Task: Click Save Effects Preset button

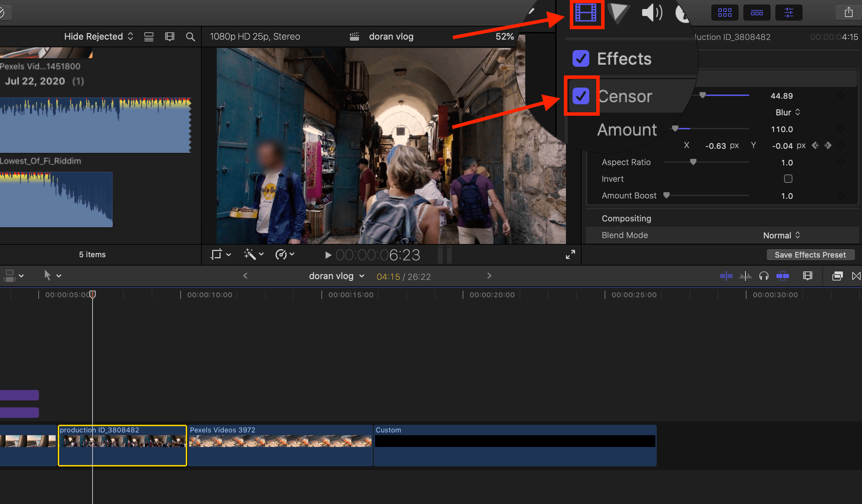Action: point(810,255)
